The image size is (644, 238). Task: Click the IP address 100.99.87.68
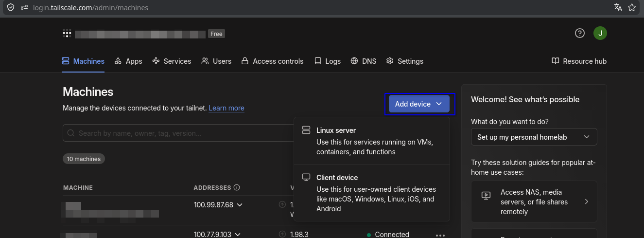pos(213,205)
